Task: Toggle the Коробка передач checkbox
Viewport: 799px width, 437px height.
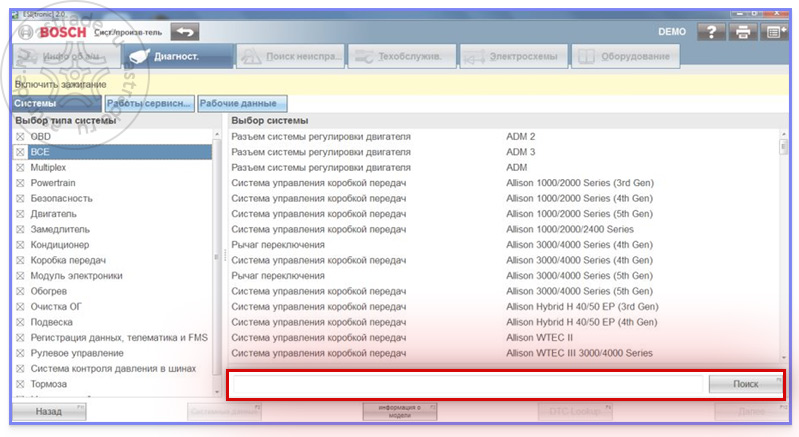Action: (x=20, y=260)
